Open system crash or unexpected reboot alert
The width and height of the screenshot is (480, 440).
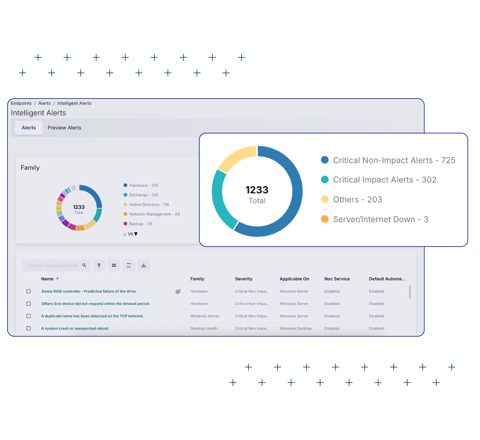pyautogui.click(x=75, y=328)
